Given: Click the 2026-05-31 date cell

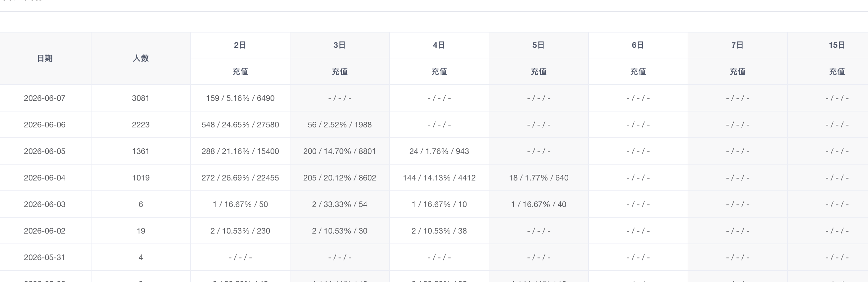Looking at the screenshot, I should pos(45,257).
